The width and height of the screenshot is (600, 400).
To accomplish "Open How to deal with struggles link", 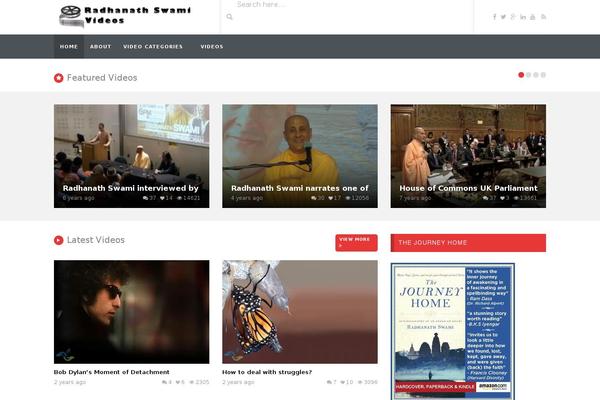I will 267,372.
